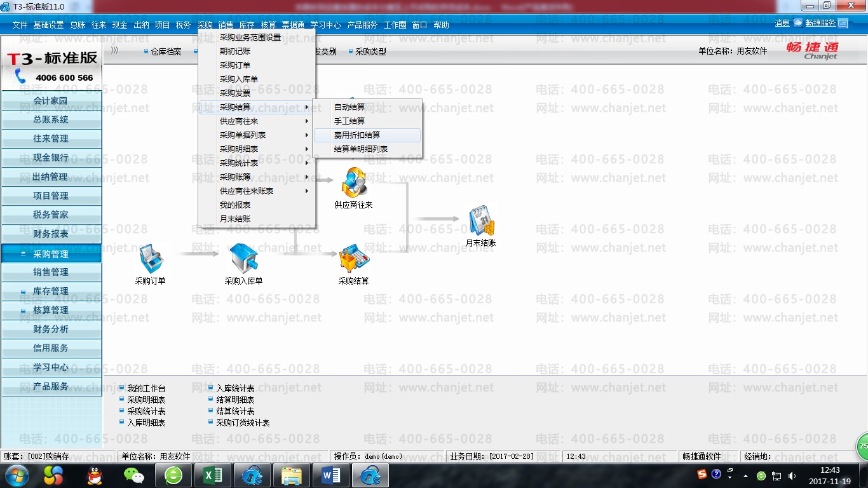This screenshot has width=868, height=488.
Task: Open the 结算明细表 report link
Action: (235, 400)
